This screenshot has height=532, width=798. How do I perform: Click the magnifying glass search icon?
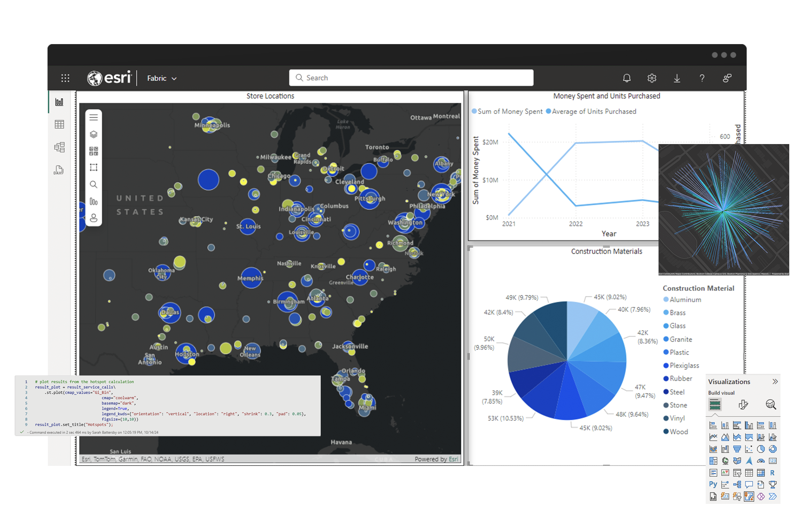point(299,78)
